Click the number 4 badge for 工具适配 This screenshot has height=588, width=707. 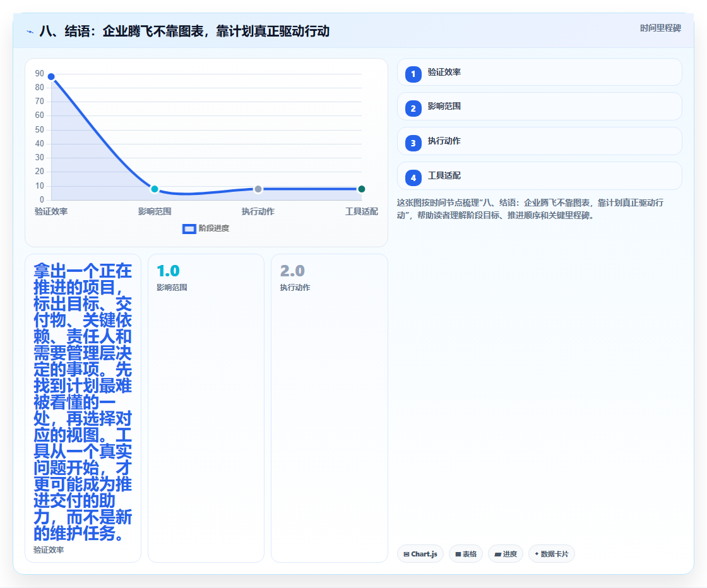pyautogui.click(x=413, y=178)
